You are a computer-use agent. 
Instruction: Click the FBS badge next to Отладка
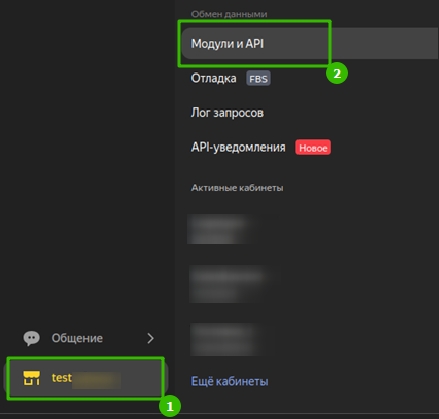point(258,79)
